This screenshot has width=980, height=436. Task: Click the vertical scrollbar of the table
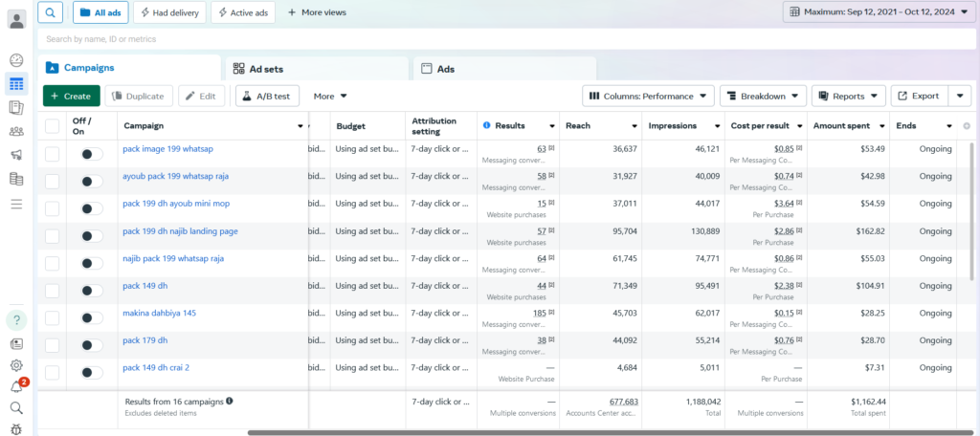(x=970, y=209)
